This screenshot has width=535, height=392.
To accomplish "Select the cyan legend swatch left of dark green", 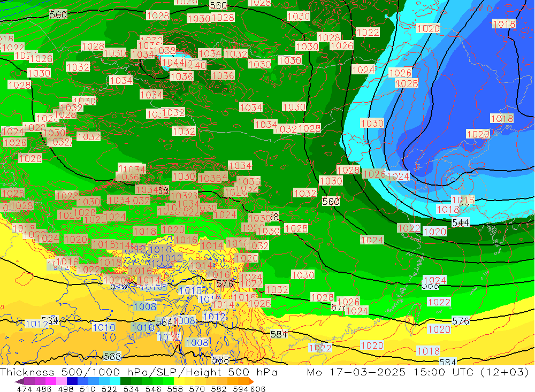I will (x=115, y=381).
